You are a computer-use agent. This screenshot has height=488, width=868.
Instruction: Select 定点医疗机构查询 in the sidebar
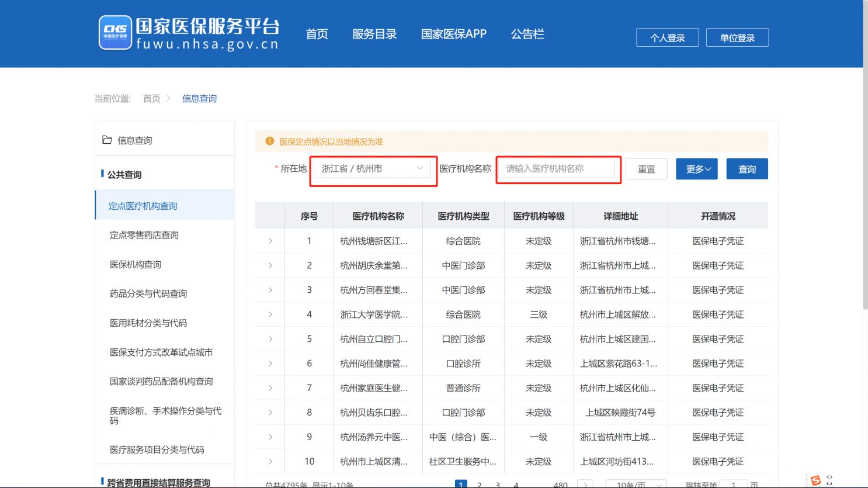[165, 205]
